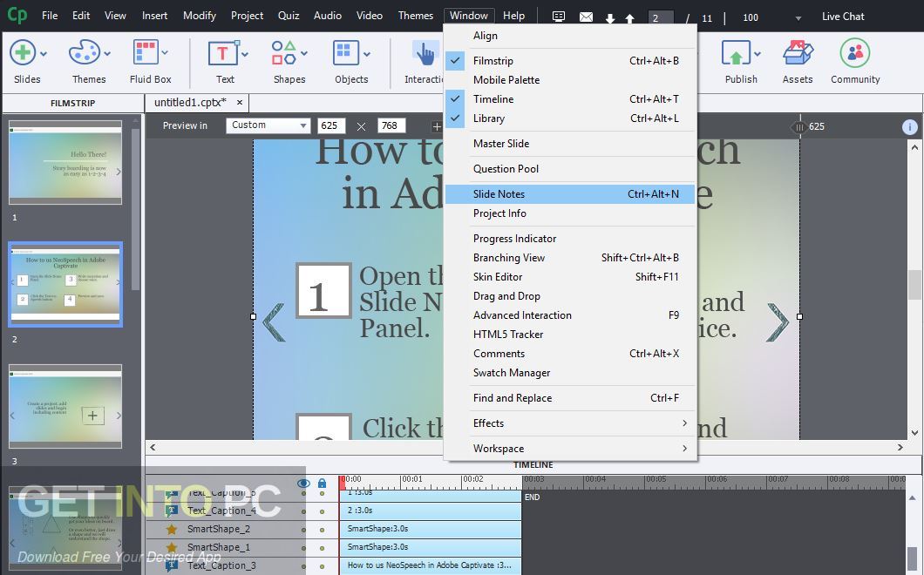The width and height of the screenshot is (924, 575).
Task: Click the slide's left chevron arrow
Action: pyautogui.click(x=274, y=321)
